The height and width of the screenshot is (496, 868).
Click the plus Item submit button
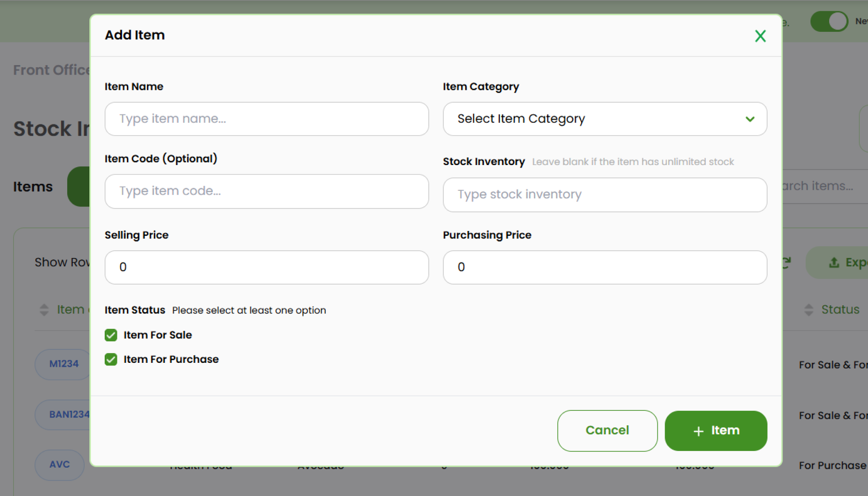(x=715, y=431)
